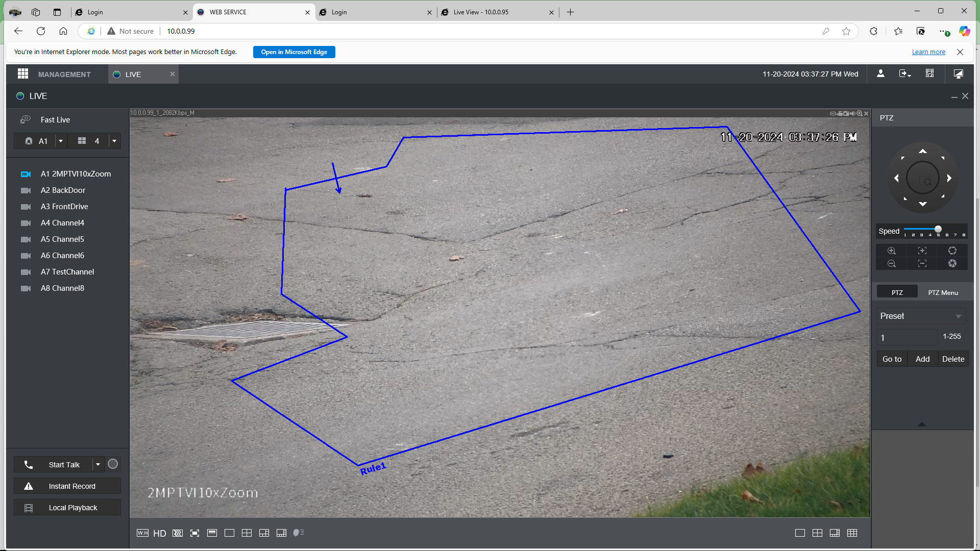Open the user account icon in the header

[880, 74]
